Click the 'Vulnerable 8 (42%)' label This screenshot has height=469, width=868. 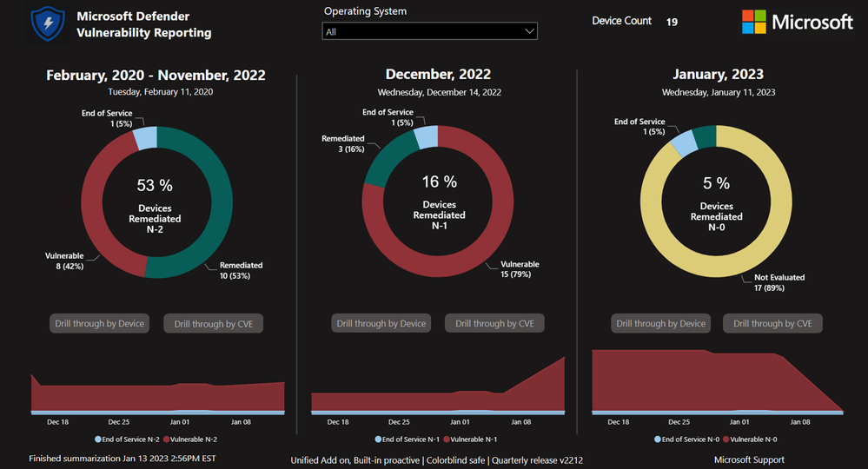click(x=64, y=261)
